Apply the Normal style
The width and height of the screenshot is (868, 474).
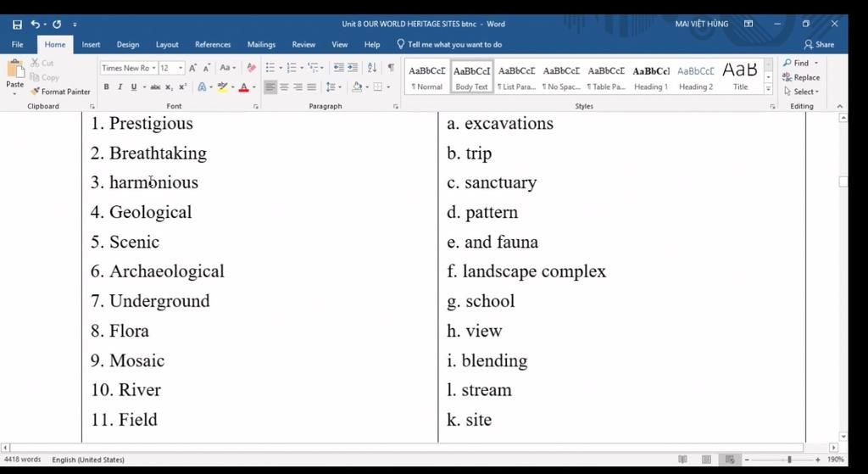[427, 77]
